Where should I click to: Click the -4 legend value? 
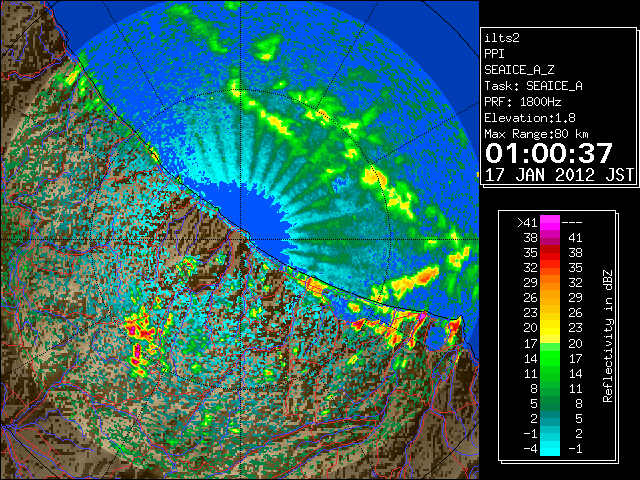(530, 449)
